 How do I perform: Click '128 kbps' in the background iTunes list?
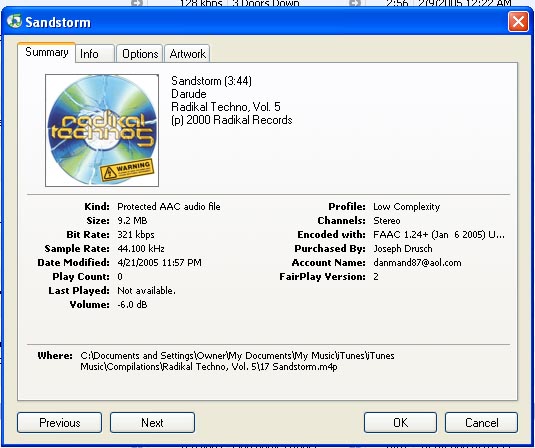(x=201, y=3)
